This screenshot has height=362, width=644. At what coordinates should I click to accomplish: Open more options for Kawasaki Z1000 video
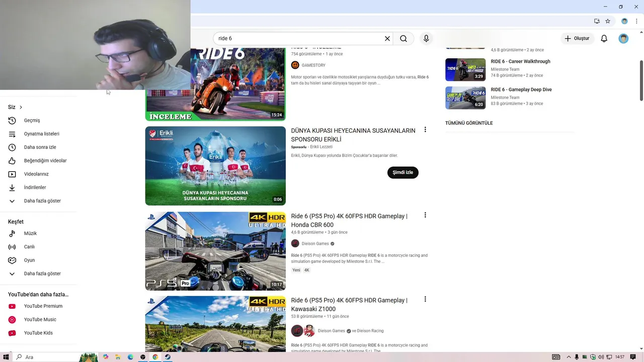[x=425, y=299]
